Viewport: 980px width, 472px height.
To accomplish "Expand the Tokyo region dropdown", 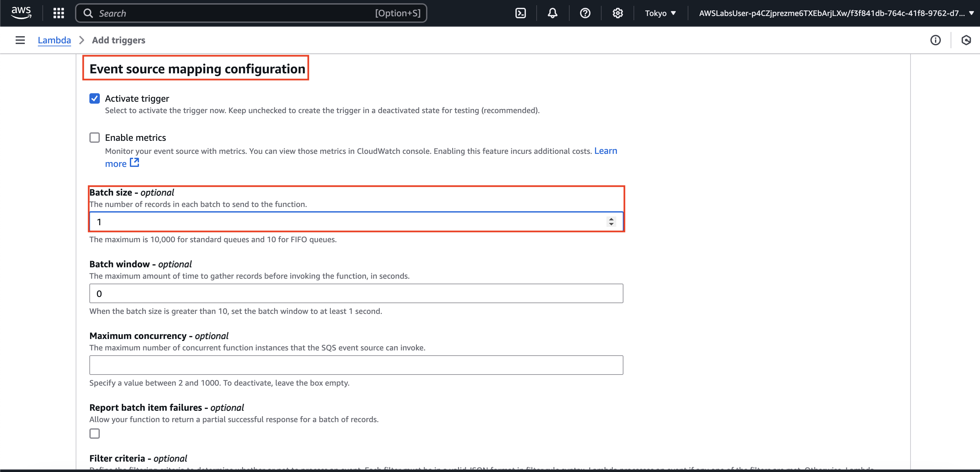I will tap(660, 13).
